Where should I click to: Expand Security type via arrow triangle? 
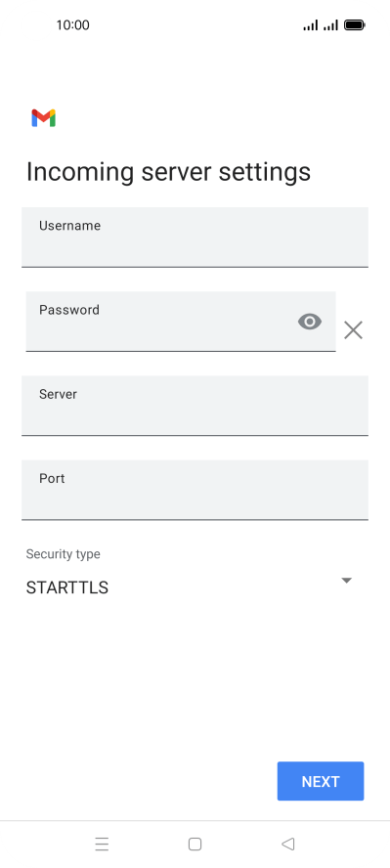click(x=347, y=581)
